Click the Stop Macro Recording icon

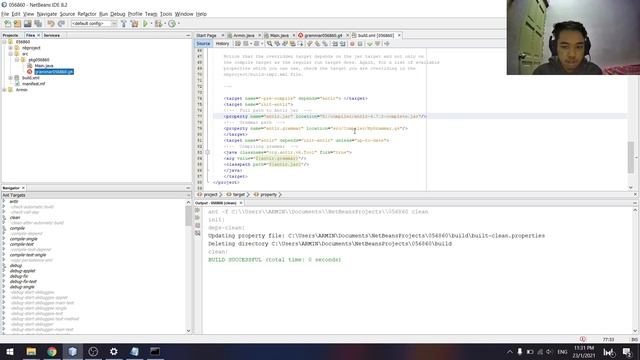360,44
